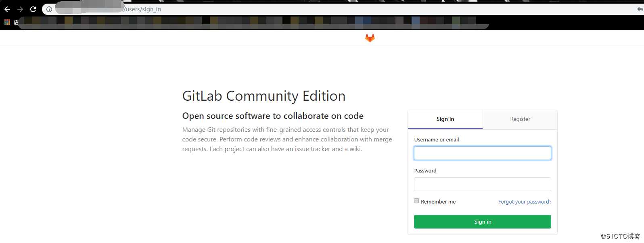Click the GitLab fox logo
The width and height of the screenshot is (644, 243).
click(370, 38)
